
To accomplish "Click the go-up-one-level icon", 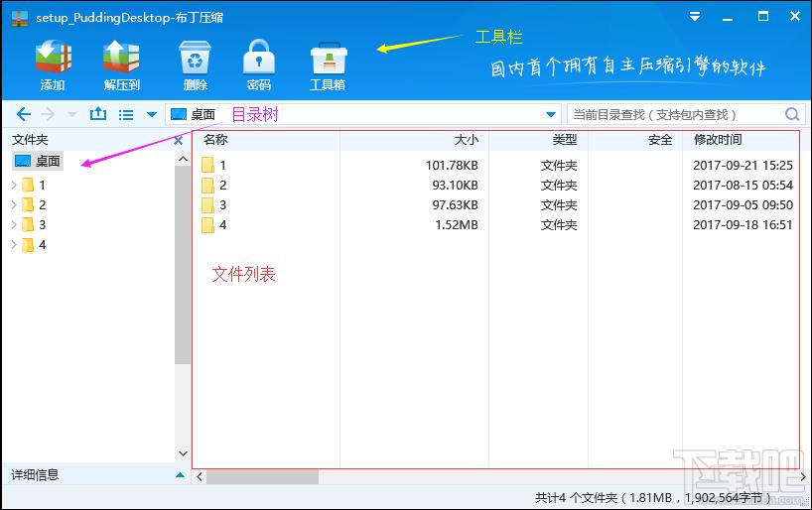I will [98, 114].
